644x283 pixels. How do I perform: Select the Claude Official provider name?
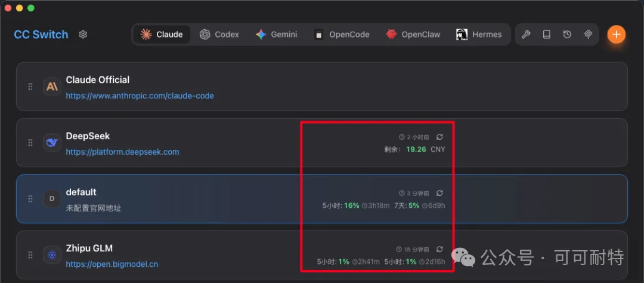point(98,80)
